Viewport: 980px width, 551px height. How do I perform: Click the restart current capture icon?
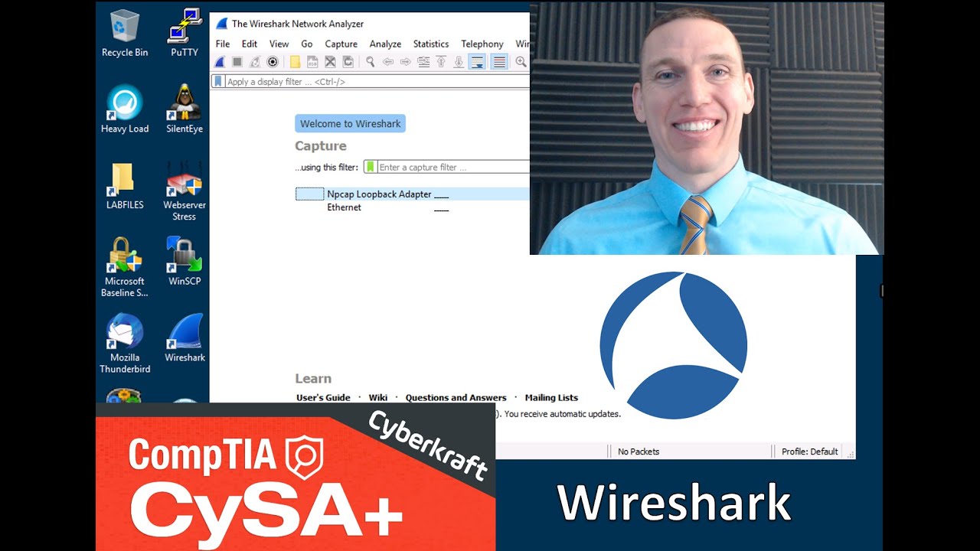tap(255, 62)
